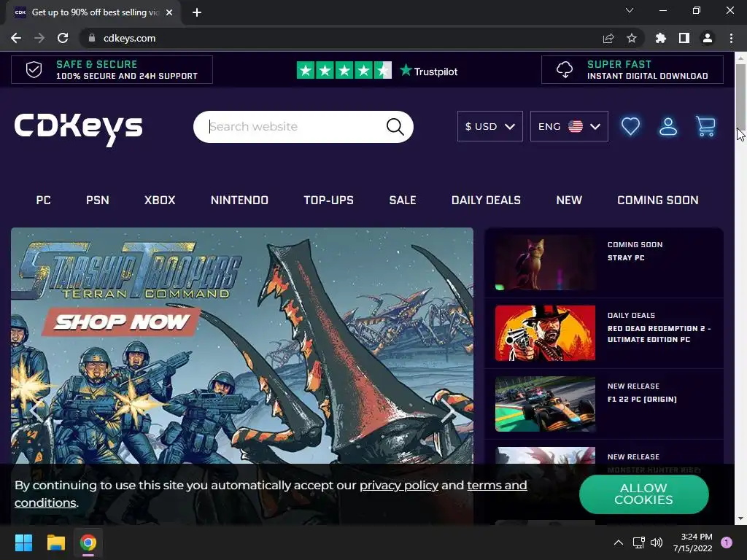Click the network tray icon
Image resolution: width=747 pixels, height=560 pixels.
click(x=638, y=542)
